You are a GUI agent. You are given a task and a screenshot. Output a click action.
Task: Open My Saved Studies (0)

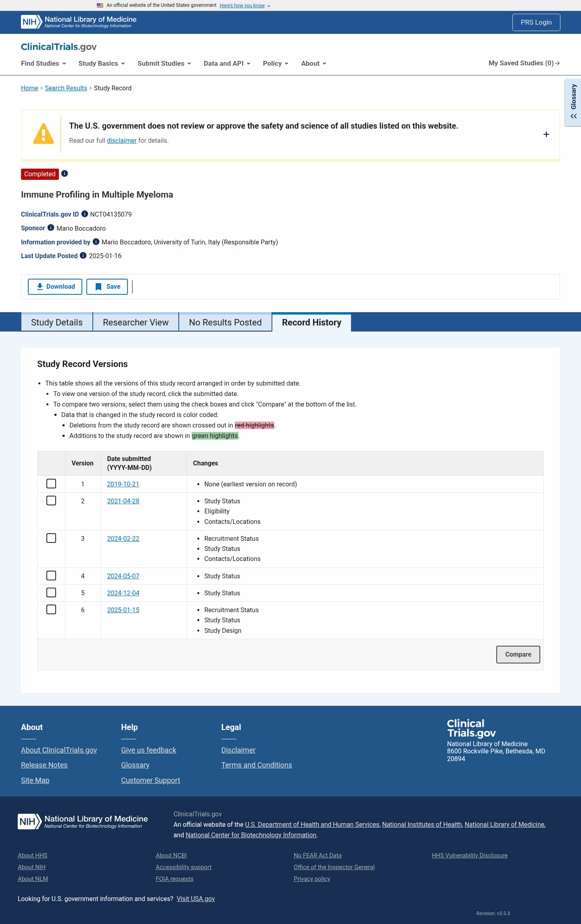524,63
